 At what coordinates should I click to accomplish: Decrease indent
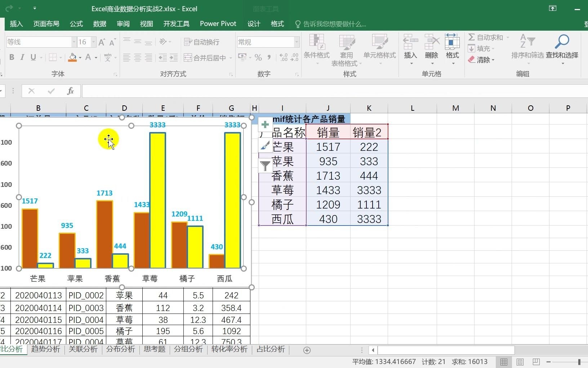pyautogui.click(x=163, y=58)
